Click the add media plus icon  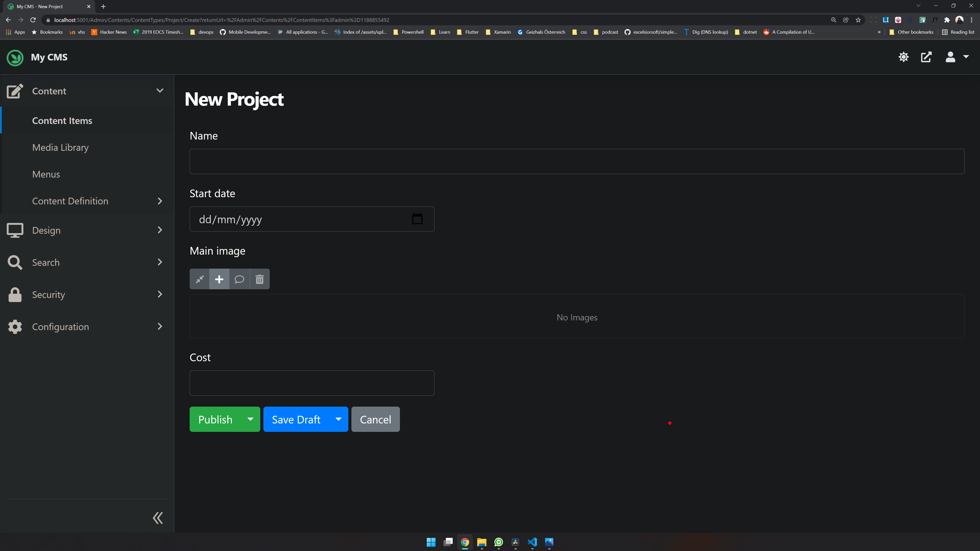click(x=219, y=279)
